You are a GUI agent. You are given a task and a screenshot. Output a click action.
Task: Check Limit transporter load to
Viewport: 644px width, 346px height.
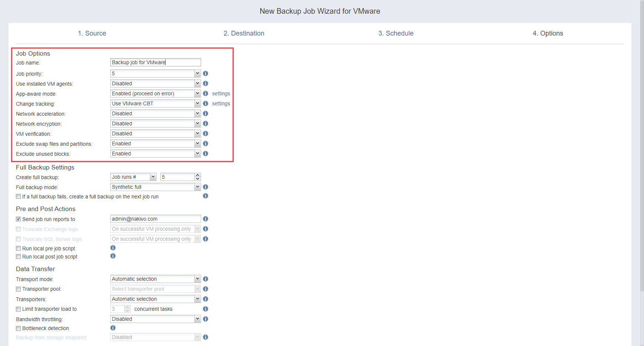[18, 309]
